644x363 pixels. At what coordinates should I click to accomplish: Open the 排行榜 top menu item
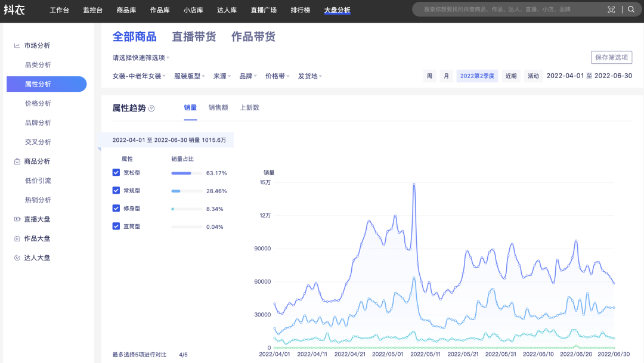(x=300, y=10)
